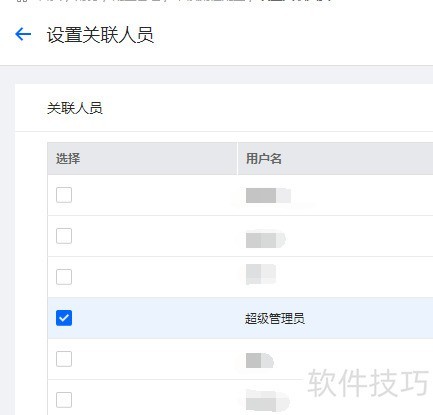Enable the checkbox below the 超级管理员 row

[64, 359]
